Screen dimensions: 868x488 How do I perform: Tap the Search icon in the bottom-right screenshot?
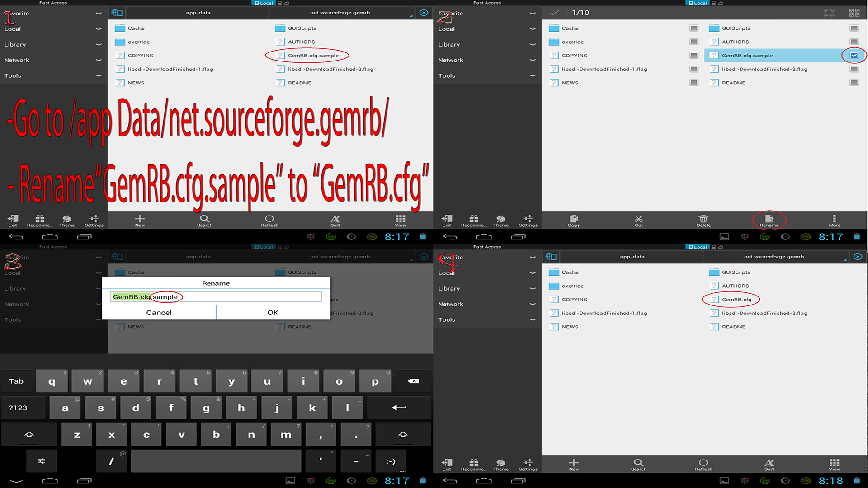pyautogui.click(x=639, y=465)
